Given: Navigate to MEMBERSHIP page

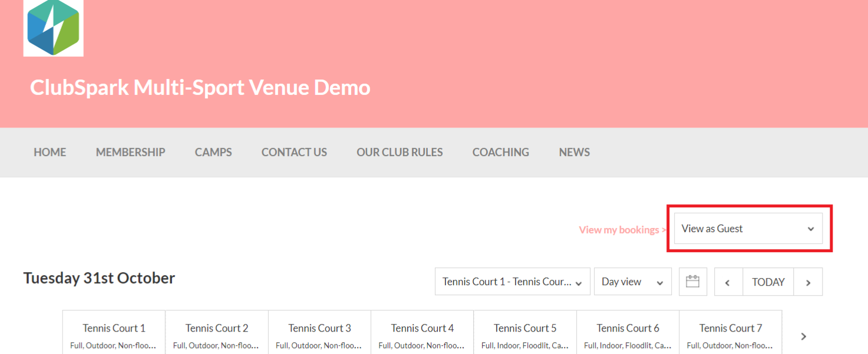Looking at the screenshot, I should 130,152.
